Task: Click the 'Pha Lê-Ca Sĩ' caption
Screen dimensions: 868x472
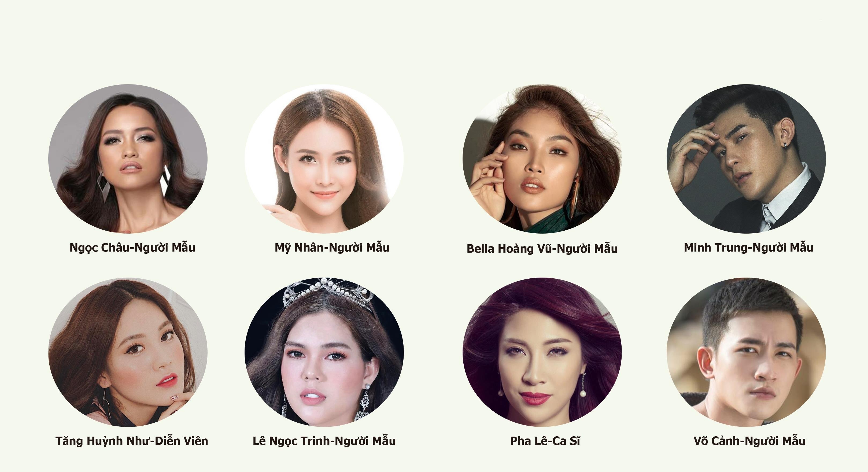Action: [x=545, y=441]
